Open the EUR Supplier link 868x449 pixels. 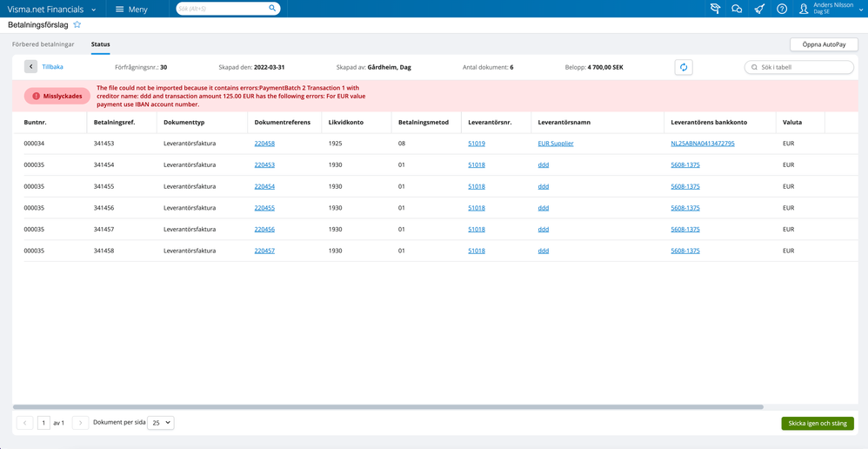(556, 144)
